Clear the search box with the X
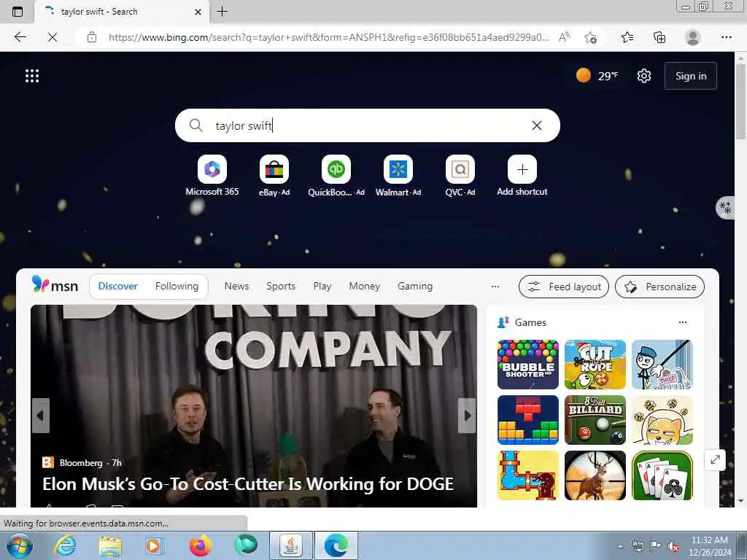The image size is (747, 560). pyautogui.click(x=536, y=125)
